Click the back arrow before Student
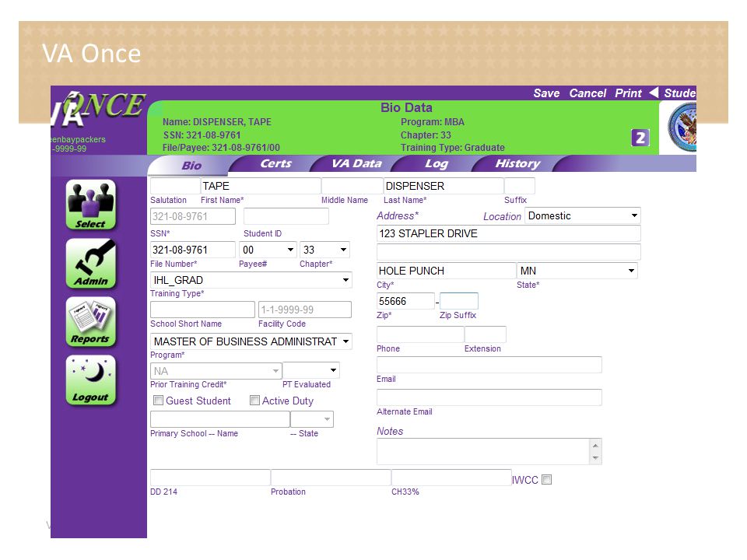747x560 pixels. click(x=654, y=93)
